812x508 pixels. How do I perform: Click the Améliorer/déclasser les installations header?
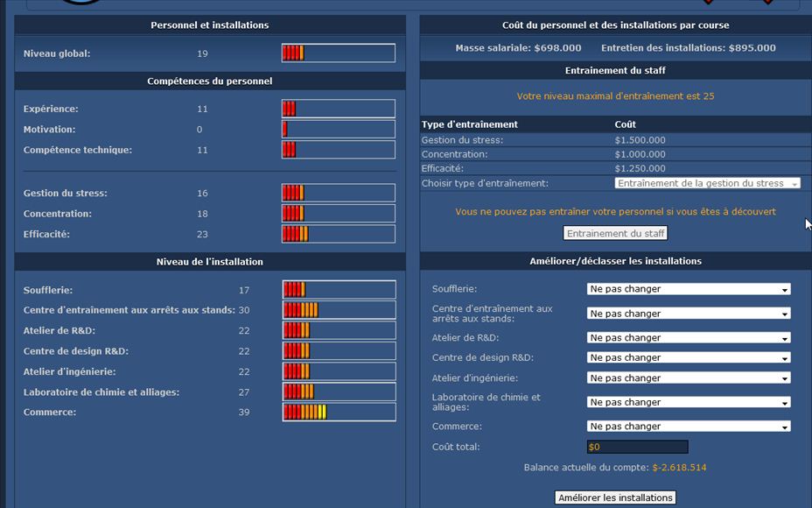click(615, 261)
